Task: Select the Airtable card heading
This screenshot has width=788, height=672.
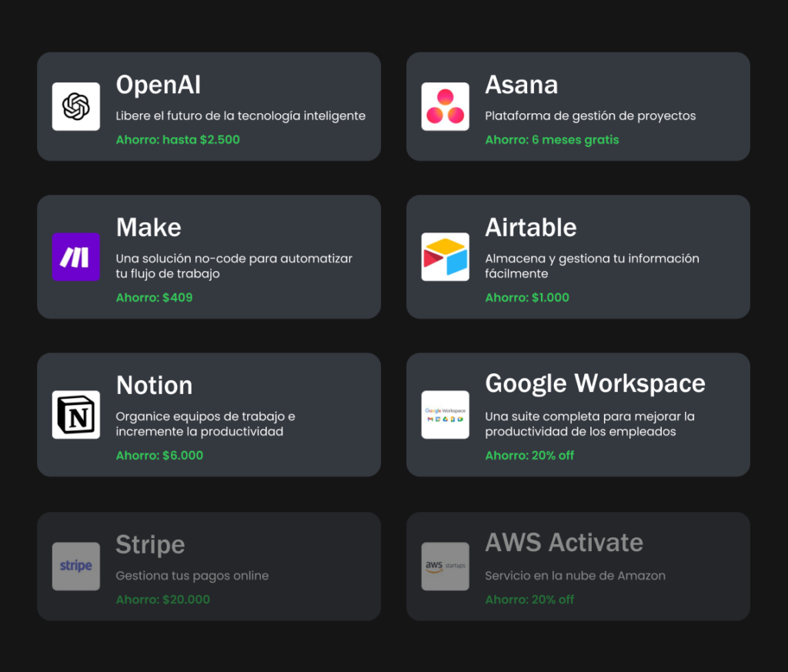Action: 531,227
